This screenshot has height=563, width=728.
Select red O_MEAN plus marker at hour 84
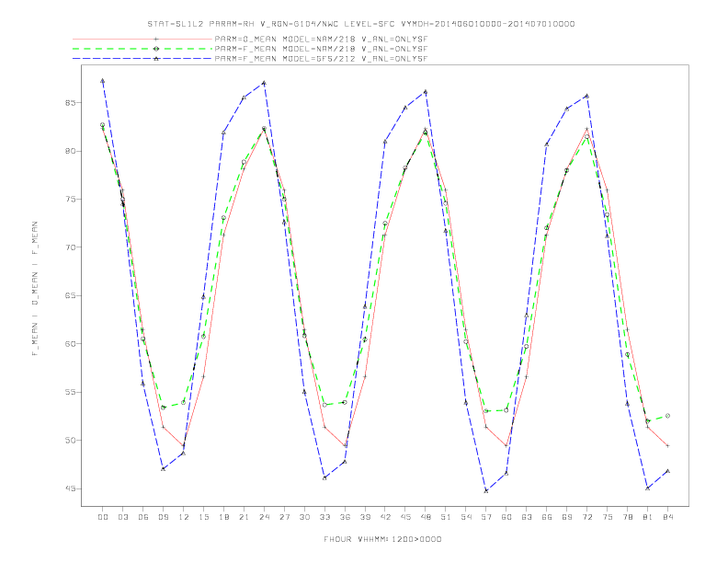pos(668,445)
